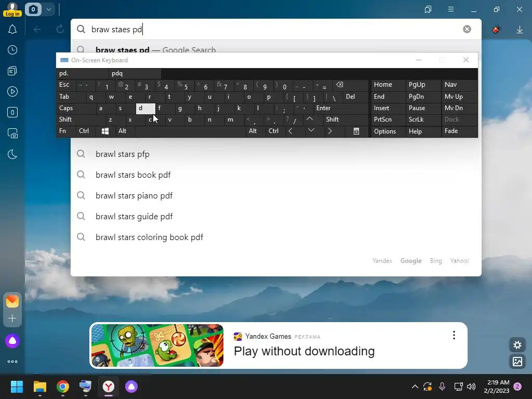532x399 pixels.
Task: Open Google Chrome from taskbar
Action: (63, 387)
